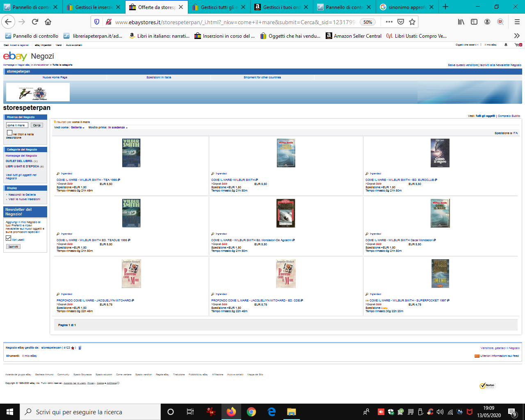Open Windows Start menu
525x420 pixels.
coord(10,412)
